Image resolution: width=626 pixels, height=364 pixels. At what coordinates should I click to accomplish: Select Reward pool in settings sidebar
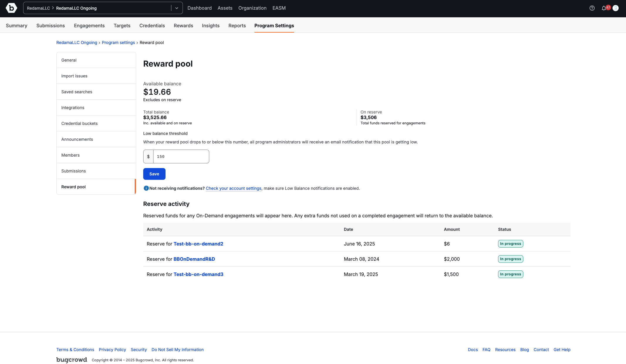(x=96, y=187)
